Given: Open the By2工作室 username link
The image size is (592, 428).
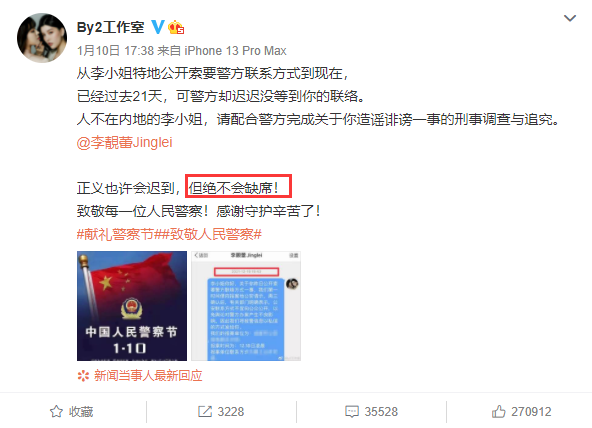Looking at the screenshot, I should [110, 27].
